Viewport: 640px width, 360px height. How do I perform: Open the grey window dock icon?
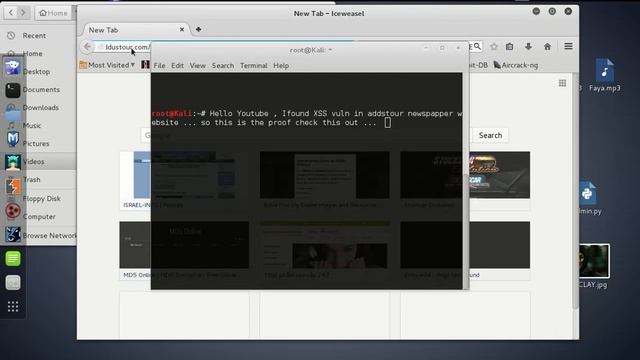(x=13, y=282)
